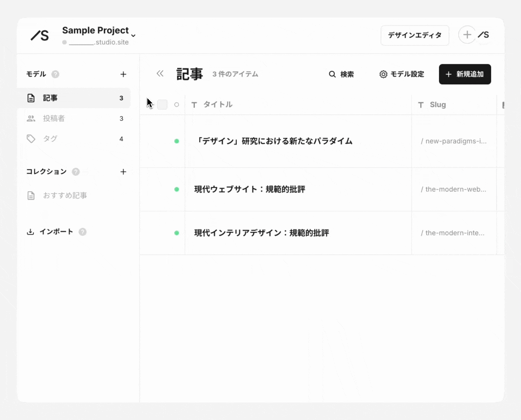Click the help icon beside モデル
The image size is (521, 420).
(55, 74)
